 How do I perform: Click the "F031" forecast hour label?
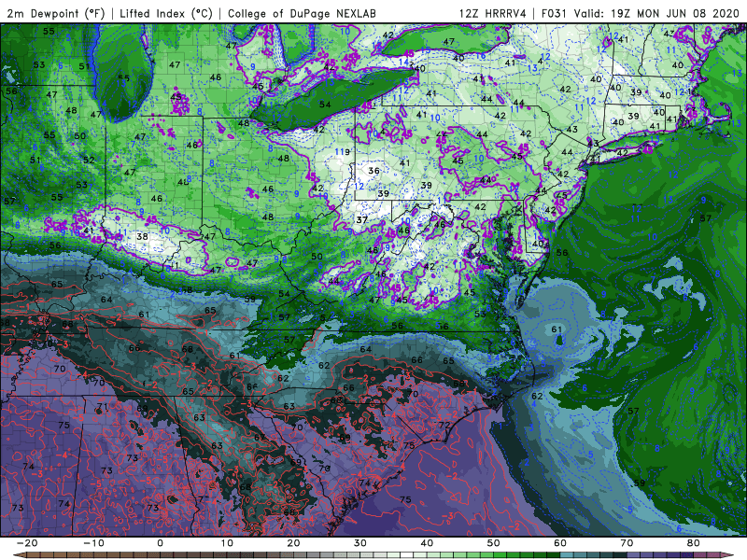click(x=555, y=13)
